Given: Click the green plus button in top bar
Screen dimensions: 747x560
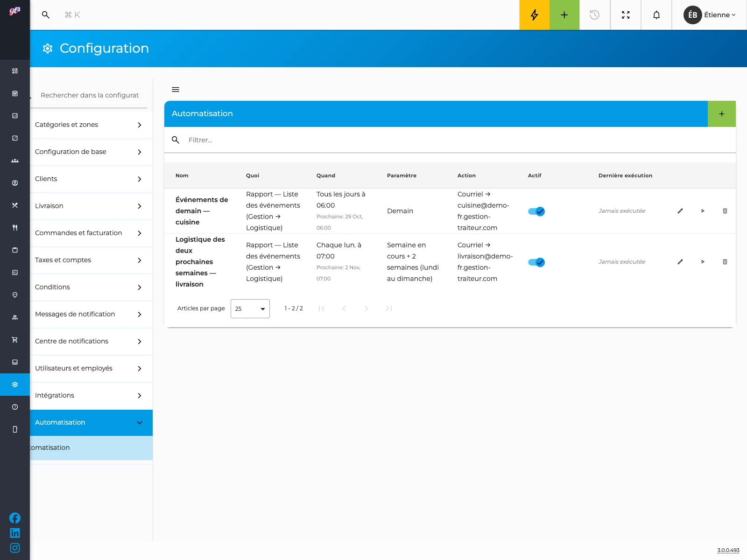Looking at the screenshot, I should coord(564,15).
